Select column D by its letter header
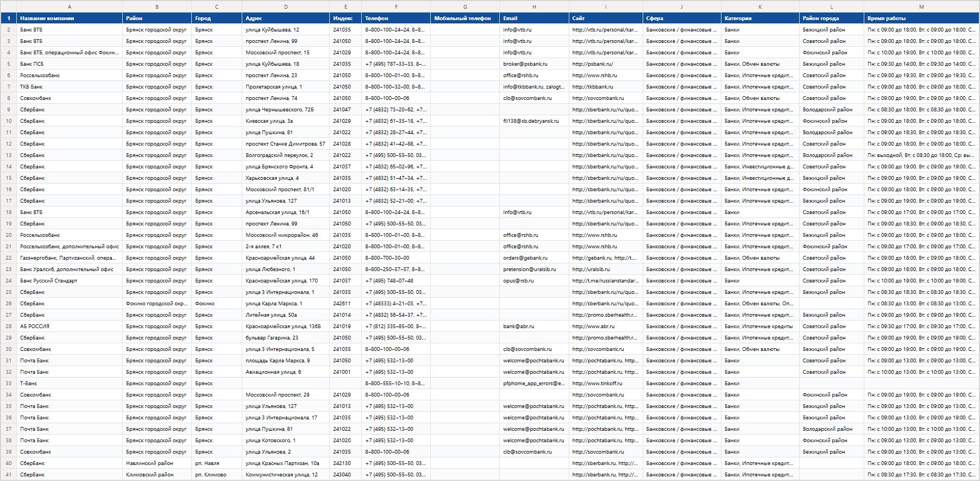Image resolution: width=980 pixels, height=490 pixels. click(x=286, y=7)
